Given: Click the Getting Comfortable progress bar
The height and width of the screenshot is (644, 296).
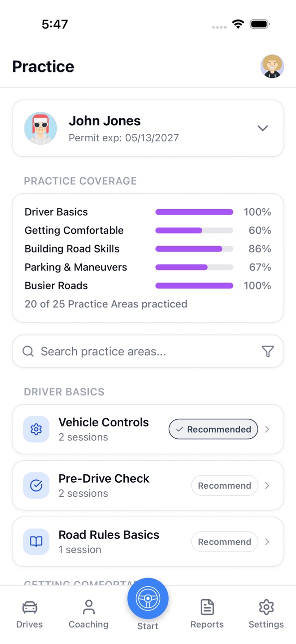Looking at the screenshot, I should coord(194,231).
